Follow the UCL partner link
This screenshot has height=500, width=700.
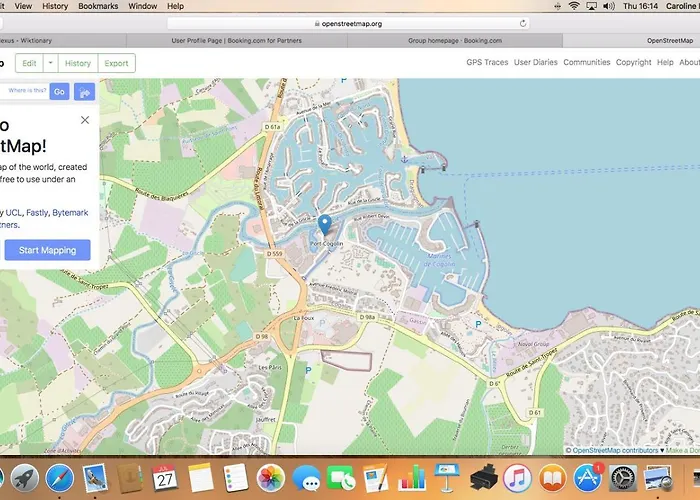point(13,212)
